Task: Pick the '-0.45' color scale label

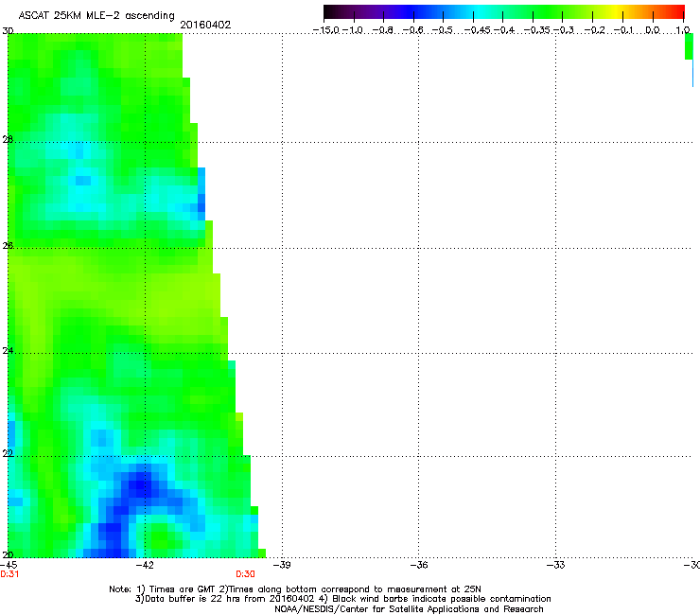Action: click(477, 30)
